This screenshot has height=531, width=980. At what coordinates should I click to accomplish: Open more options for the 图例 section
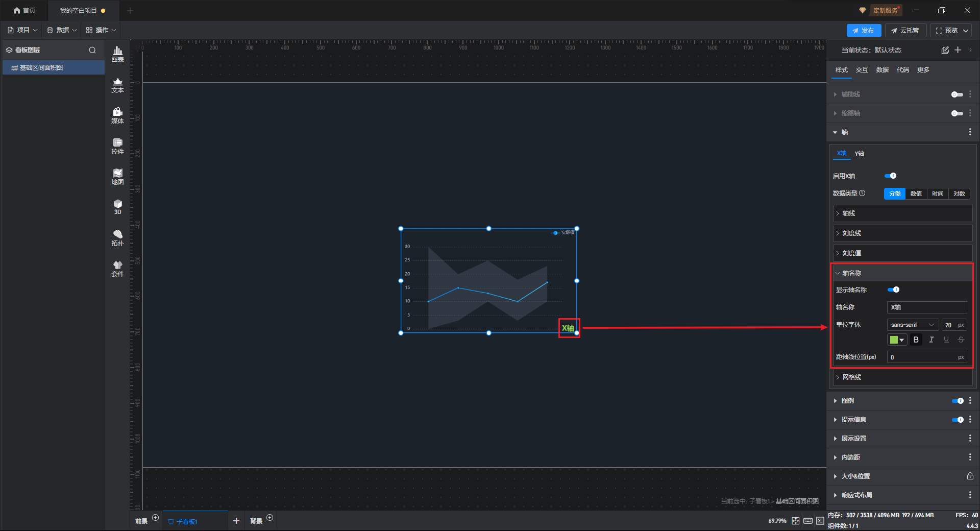point(970,401)
